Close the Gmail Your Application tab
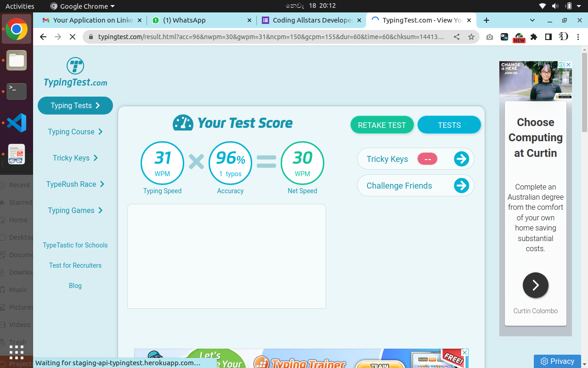The height and width of the screenshot is (368, 588). point(140,20)
